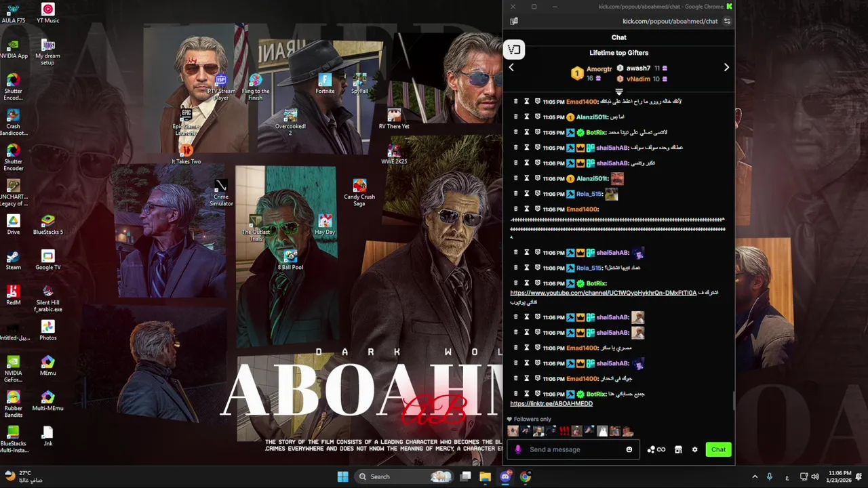The width and height of the screenshot is (868, 488).
Task: Open Discord from the taskbar
Action: point(505,476)
